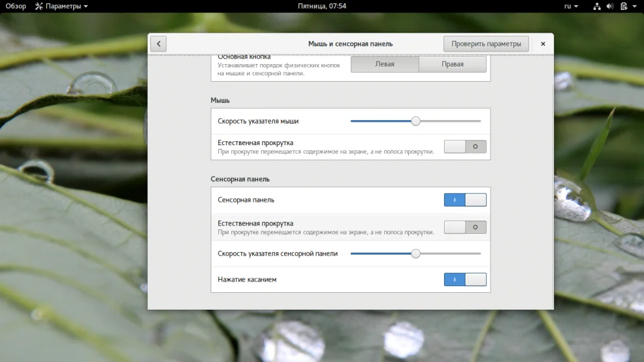Viewport: 644px width, 362px height.
Task: Open the Параметры application menu
Action: [x=62, y=6]
